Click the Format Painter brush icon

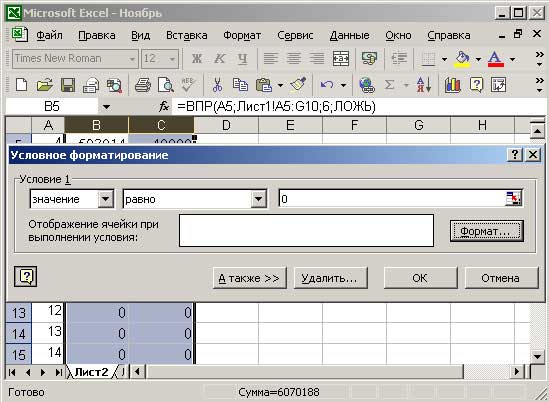pyautogui.click(x=298, y=85)
